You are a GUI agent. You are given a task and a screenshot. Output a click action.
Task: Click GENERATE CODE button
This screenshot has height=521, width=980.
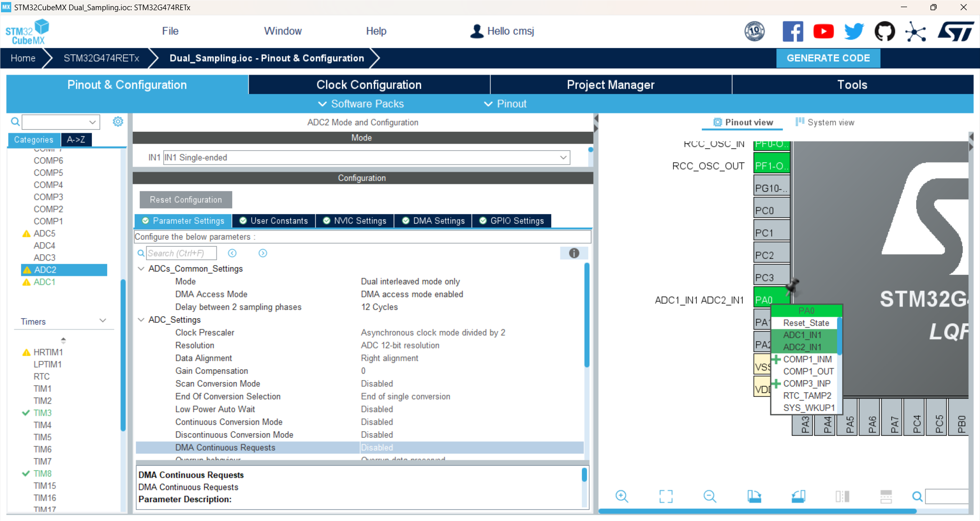click(828, 58)
